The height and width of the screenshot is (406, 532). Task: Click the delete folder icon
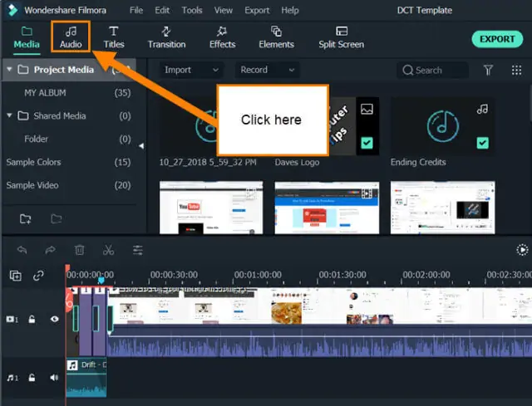57,219
